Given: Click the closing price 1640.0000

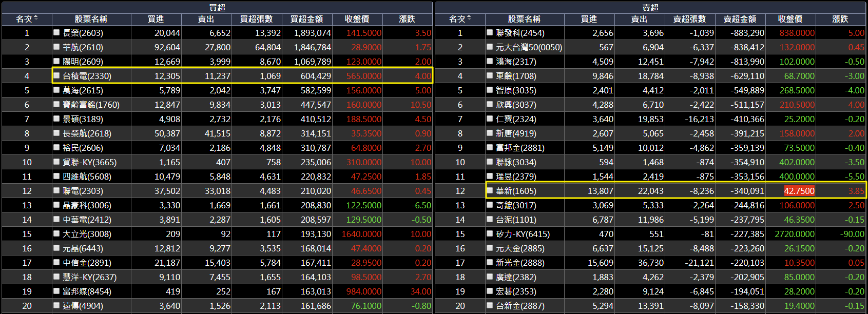Looking at the screenshot, I should [x=361, y=234].
